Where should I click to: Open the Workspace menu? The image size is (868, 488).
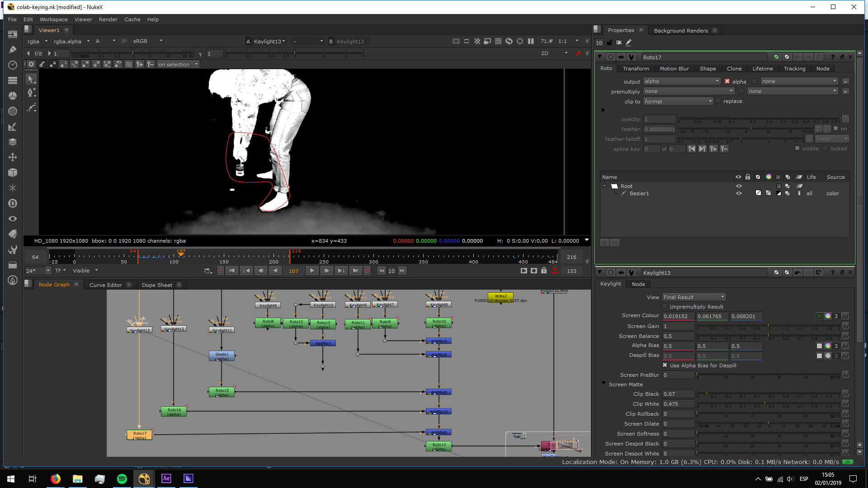(53, 19)
